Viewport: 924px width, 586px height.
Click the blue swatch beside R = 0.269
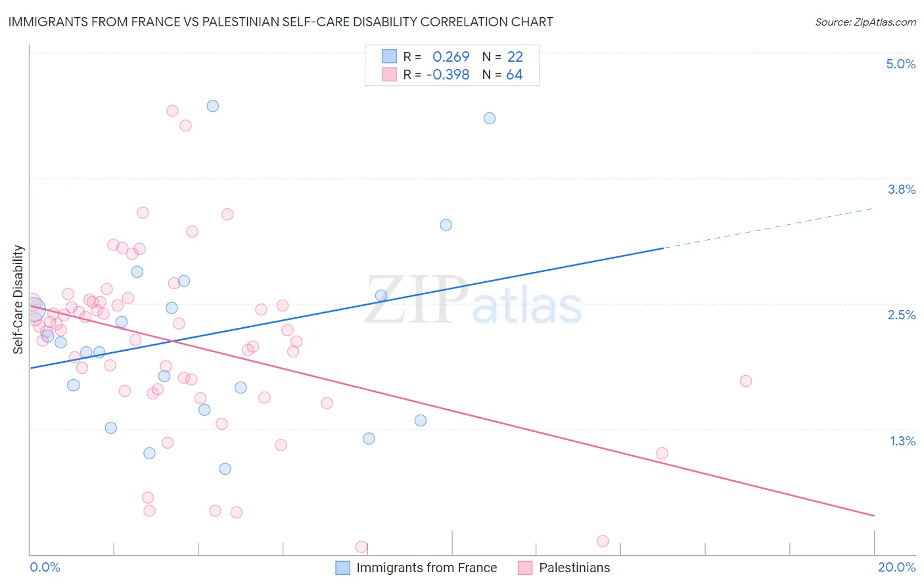(390, 56)
